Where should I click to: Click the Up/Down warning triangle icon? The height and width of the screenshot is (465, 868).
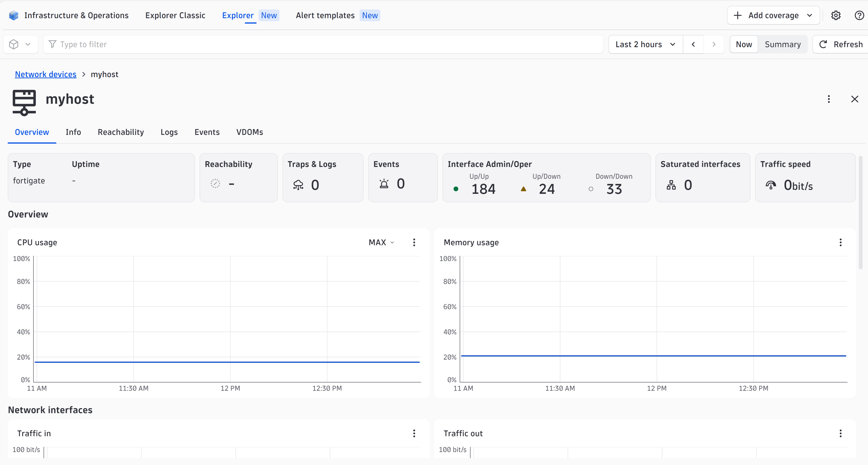(523, 189)
